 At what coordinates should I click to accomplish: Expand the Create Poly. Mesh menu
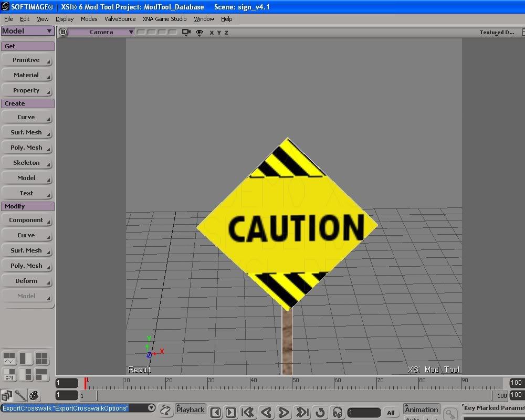[x=27, y=148]
